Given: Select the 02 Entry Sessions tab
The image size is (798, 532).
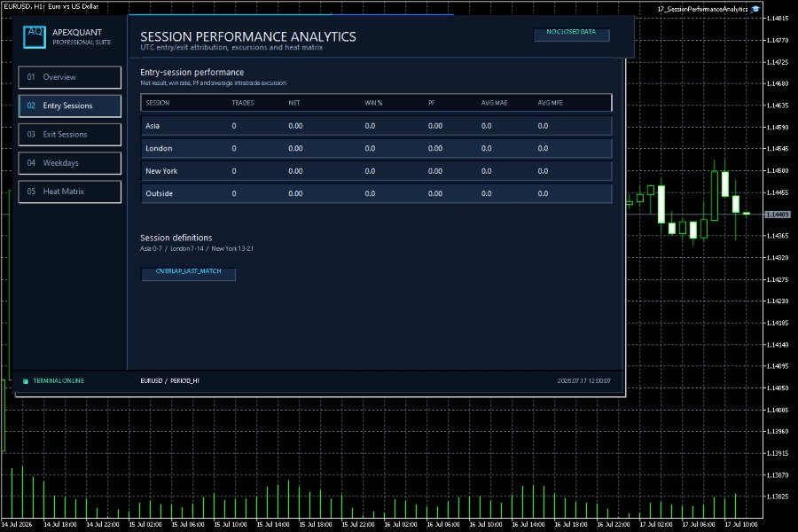Looking at the screenshot, I should 70,106.
